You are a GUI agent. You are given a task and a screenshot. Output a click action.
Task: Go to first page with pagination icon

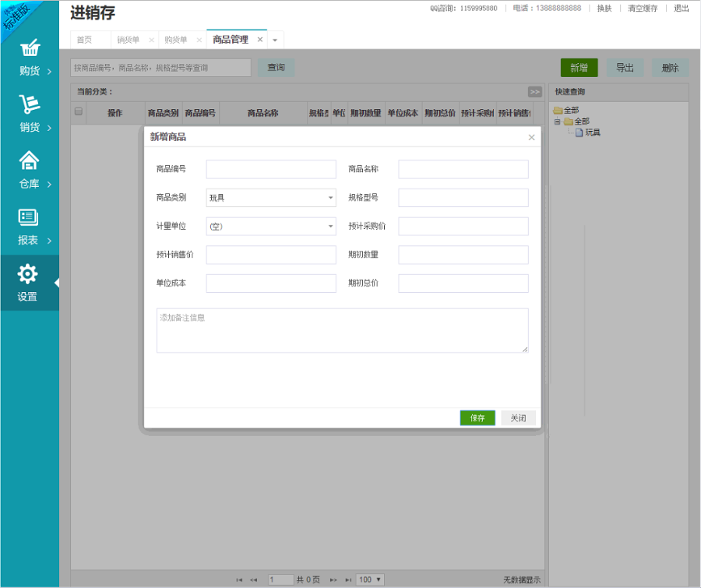tap(239, 579)
